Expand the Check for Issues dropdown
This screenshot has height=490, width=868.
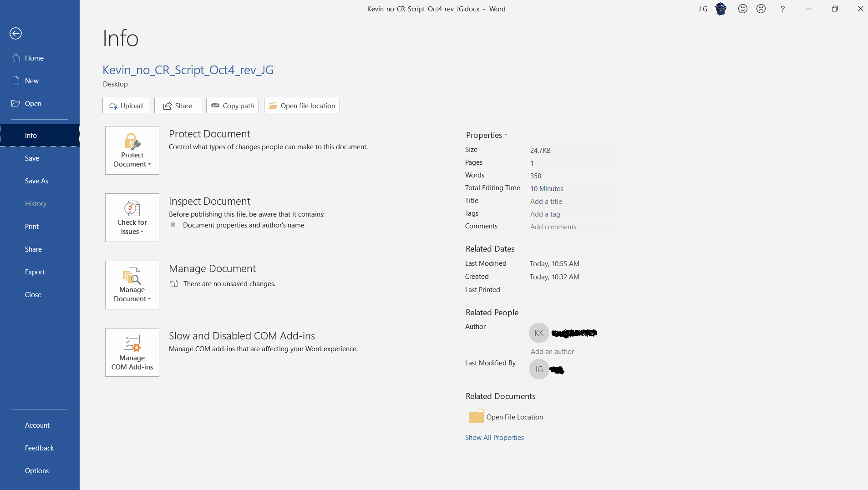click(x=132, y=218)
